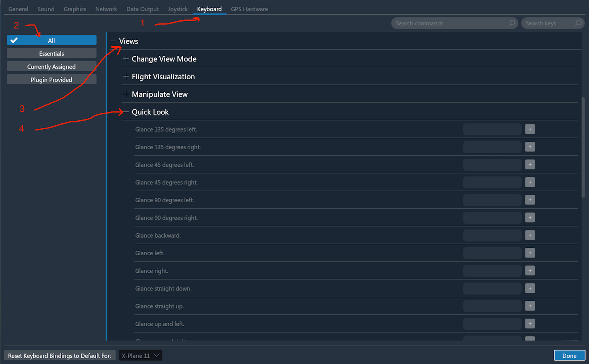Click key field for Glance 45 degrees right

492,182
